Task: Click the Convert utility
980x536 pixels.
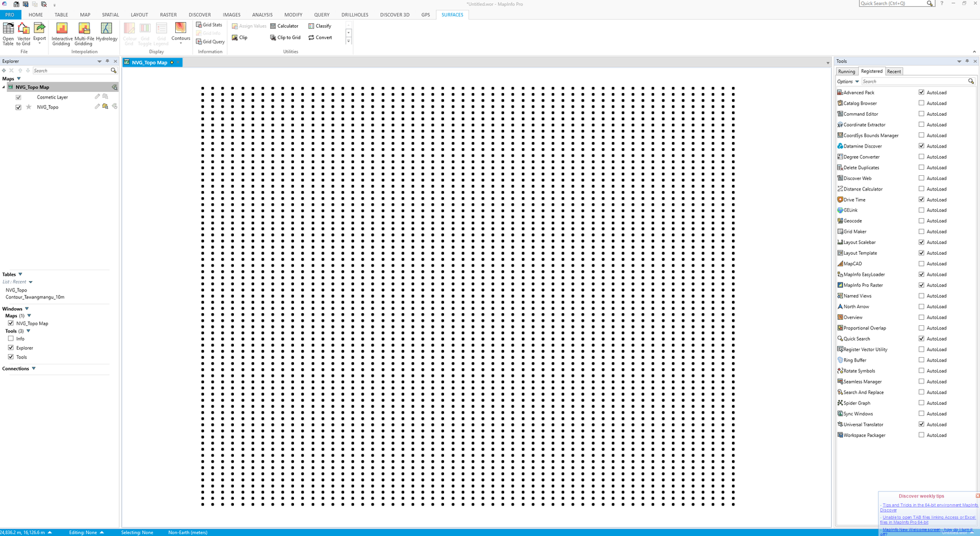Action: tap(320, 37)
